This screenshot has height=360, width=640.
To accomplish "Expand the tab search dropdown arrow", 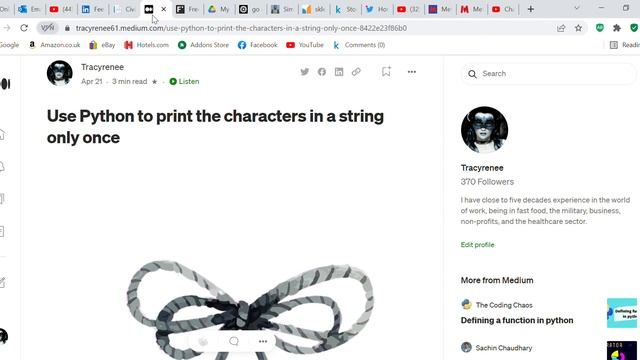I will click(577, 8).
